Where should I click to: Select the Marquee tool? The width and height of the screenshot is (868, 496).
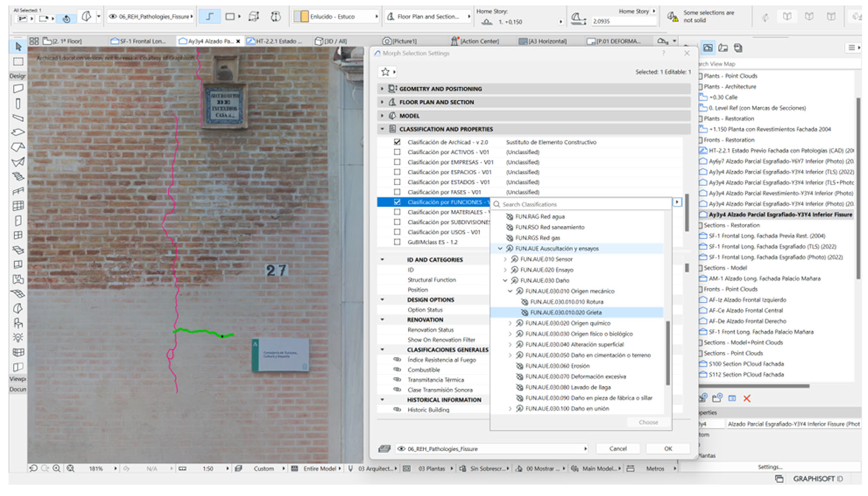(x=18, y=62)
